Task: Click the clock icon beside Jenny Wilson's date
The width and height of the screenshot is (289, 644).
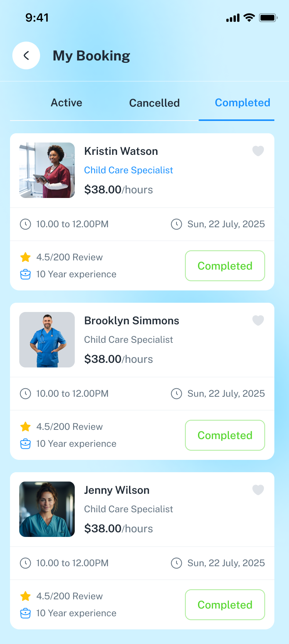Action: (x=176, y=563)
